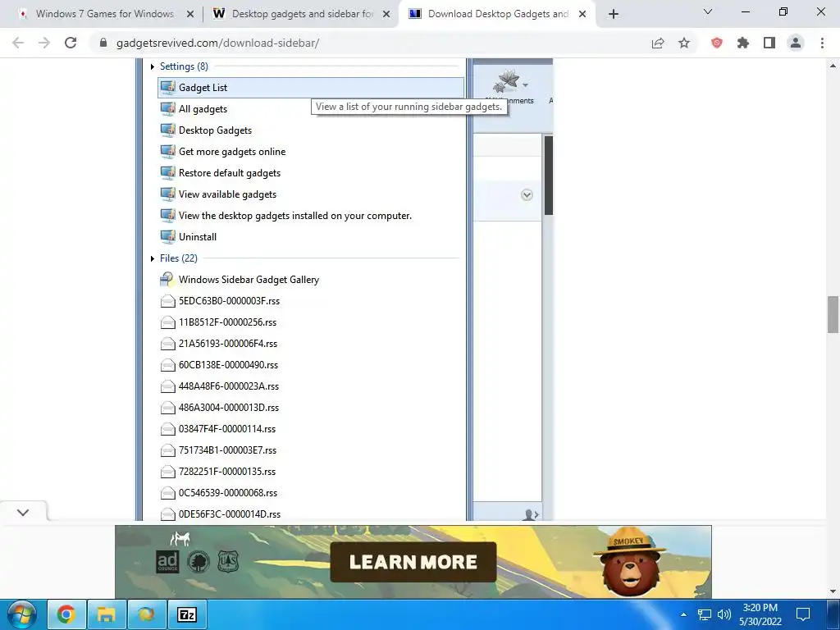The width and height of the screenshot is (840, 630).
Task: Go back to previous page
Action: (x=18, y=43)
